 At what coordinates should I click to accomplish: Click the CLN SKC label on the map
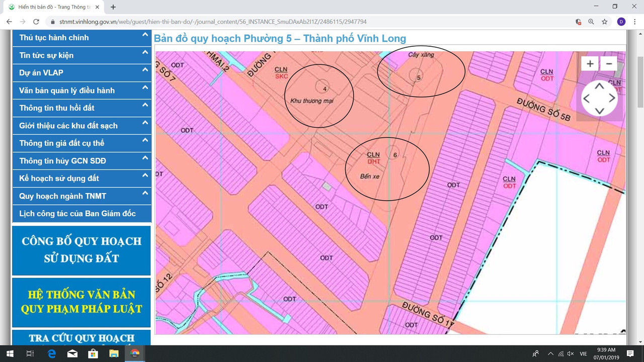(282, 72)
